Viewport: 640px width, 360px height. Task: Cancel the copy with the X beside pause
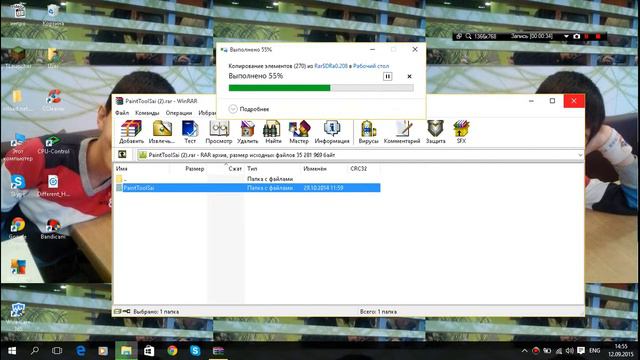409,76
